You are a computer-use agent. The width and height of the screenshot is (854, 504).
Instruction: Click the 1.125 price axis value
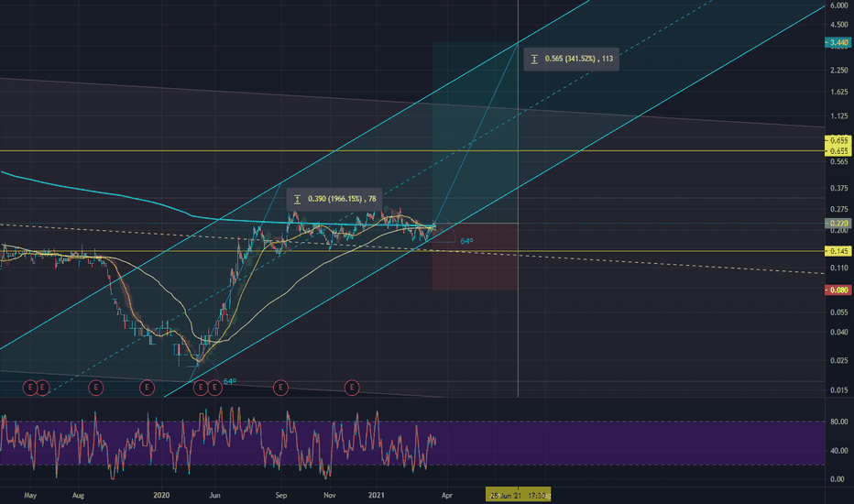[x=839, y=116]
